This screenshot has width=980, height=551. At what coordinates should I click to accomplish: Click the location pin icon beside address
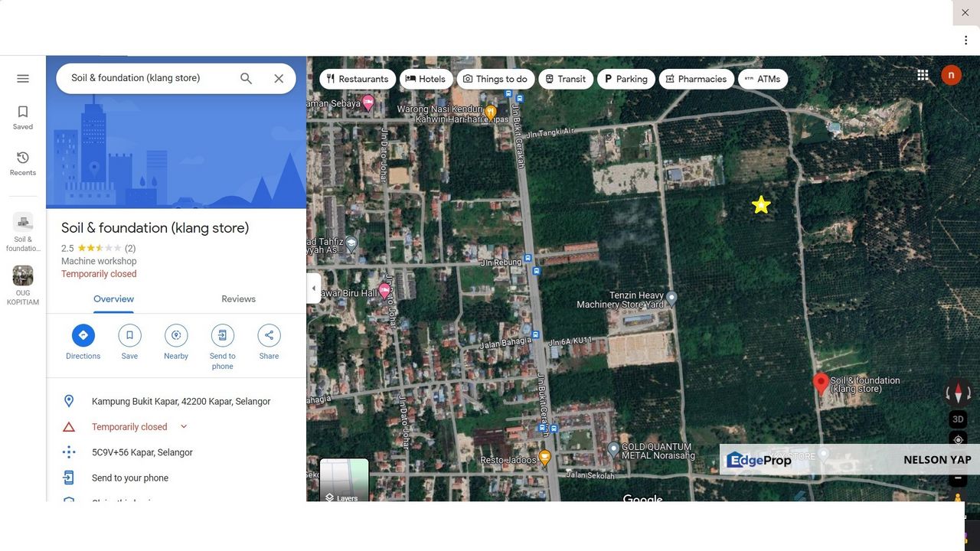pos(69,401)
